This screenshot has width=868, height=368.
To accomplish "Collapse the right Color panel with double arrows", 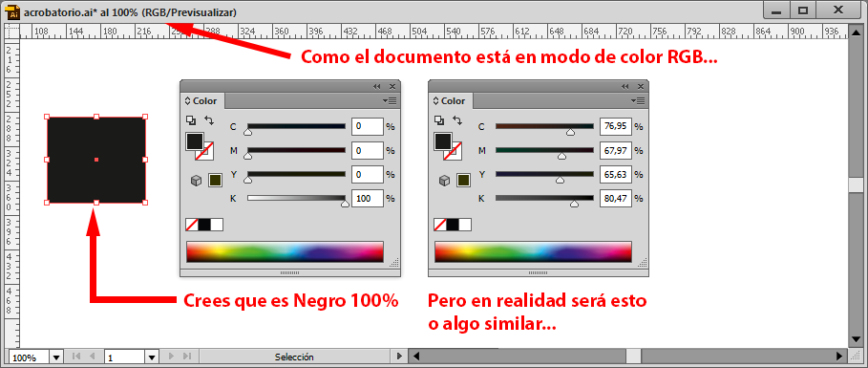I will (x=625, y=86).
